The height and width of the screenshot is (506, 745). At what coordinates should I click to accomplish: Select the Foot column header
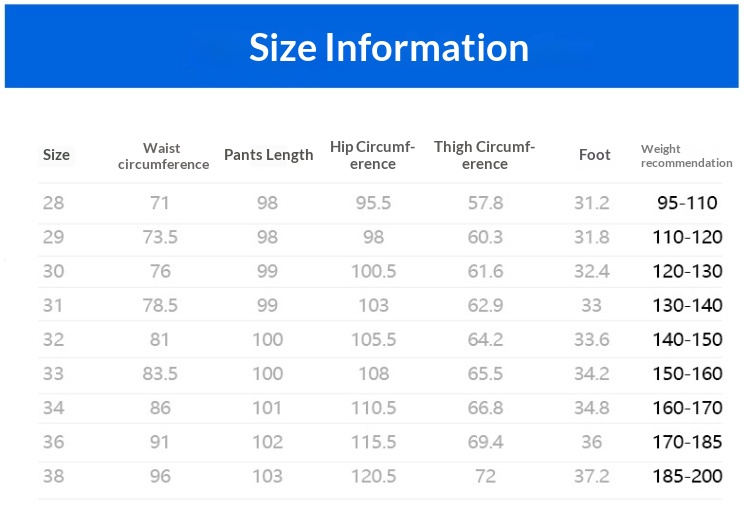(594, 155)
